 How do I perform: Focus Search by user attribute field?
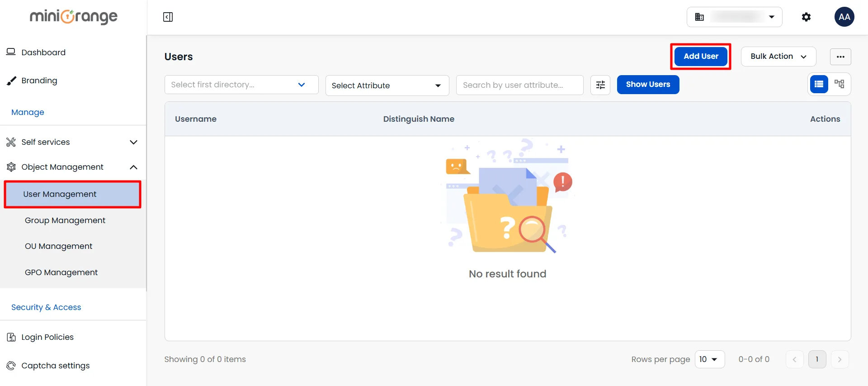pyautogui.click(x=519, y=85)
